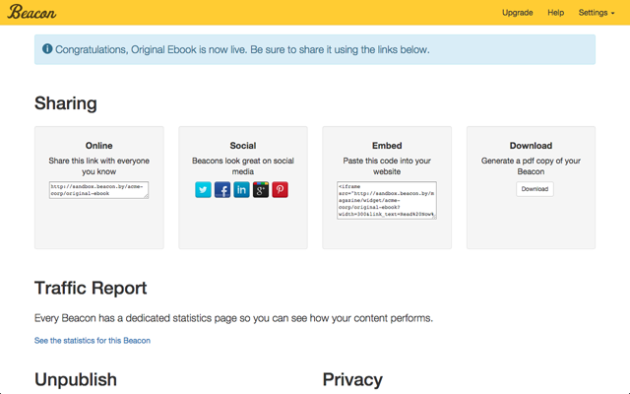The height and width of the screenshot is (394, 630).
Task: Click the Online card title
Action: (99, 146)
